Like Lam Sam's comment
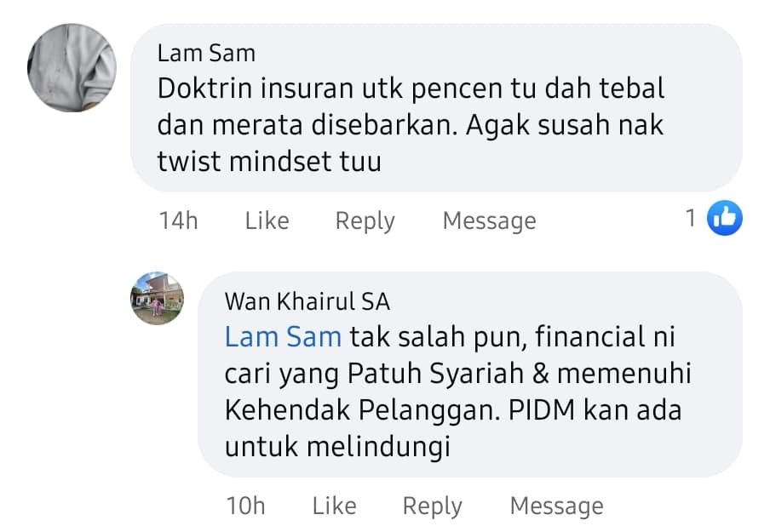This screenshot has height=532, width=770. pos(267,220)
